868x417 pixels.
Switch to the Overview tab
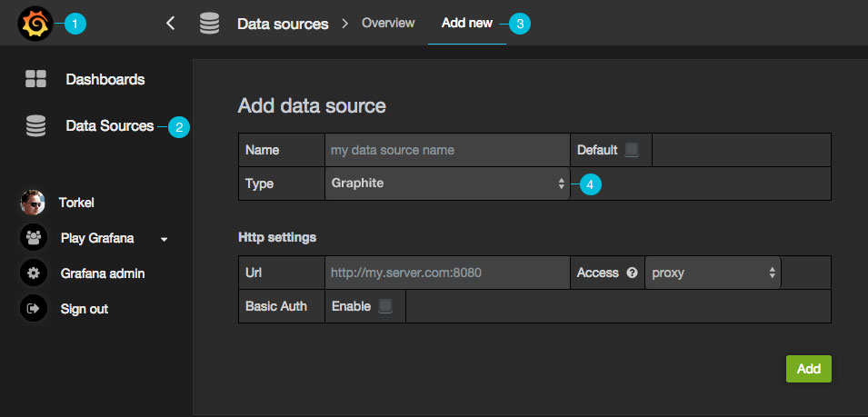click(388, 23)
